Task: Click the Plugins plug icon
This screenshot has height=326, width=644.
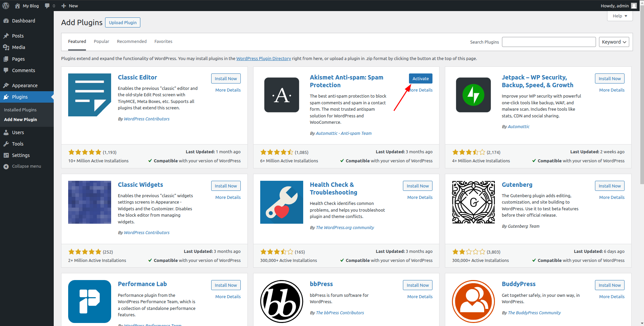Action: coord(6,97)
